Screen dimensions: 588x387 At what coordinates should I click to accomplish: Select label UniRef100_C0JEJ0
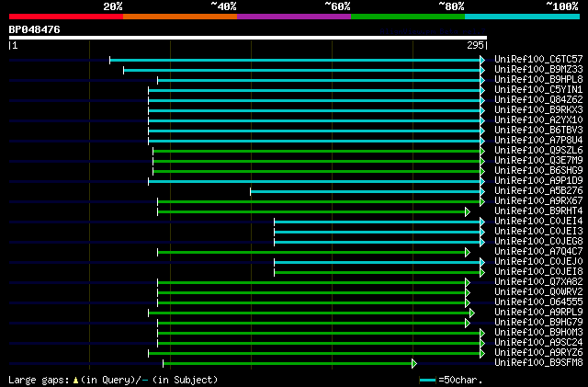click(538, 262)
